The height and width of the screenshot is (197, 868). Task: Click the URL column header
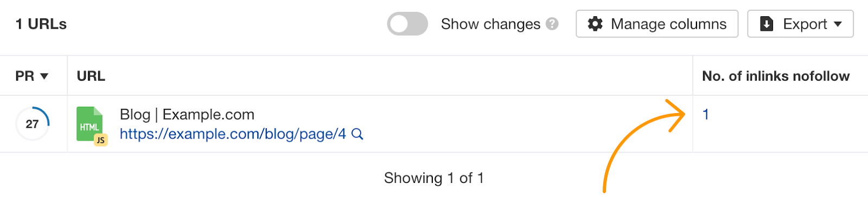point(91,76)
